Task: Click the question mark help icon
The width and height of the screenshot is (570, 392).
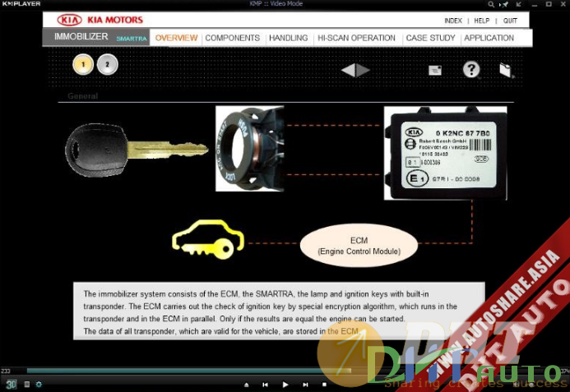Action: (x=471, y=69)
